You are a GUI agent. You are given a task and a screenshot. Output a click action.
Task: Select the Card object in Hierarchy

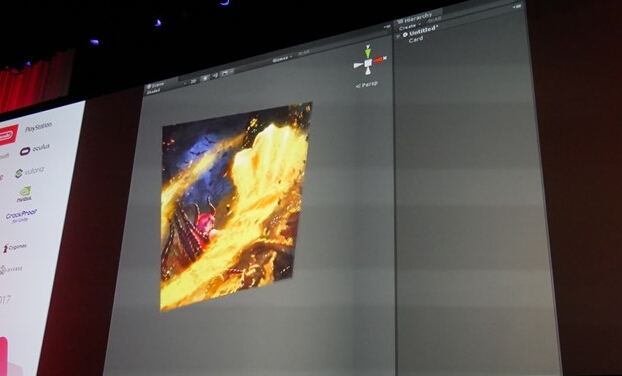click(416, 40)
